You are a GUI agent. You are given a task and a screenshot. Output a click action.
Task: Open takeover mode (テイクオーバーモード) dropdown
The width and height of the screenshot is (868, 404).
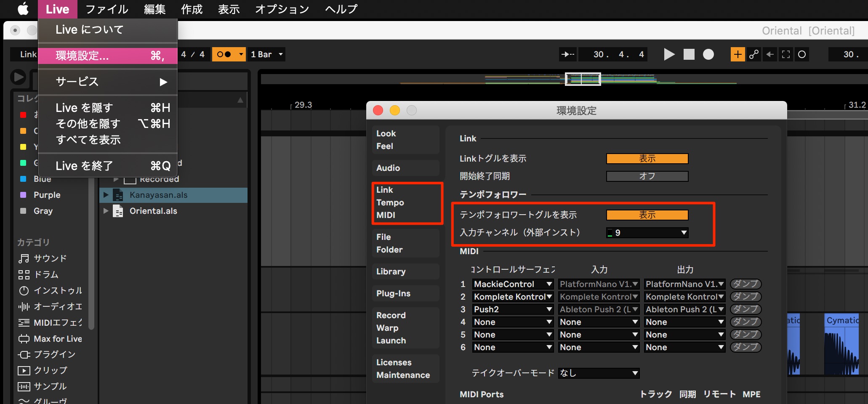[x=599, y=373]
